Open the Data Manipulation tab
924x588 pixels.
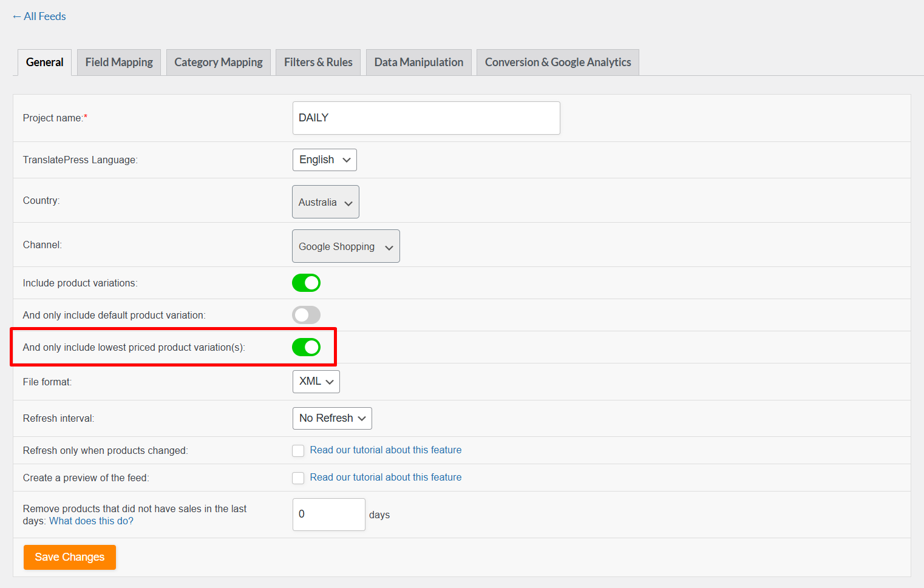tap(418, 63)
